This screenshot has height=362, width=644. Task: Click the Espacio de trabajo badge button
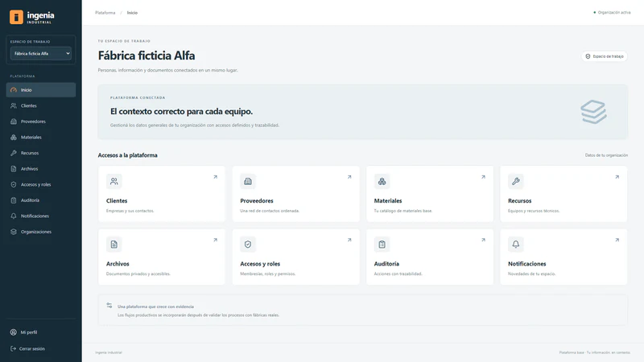(605, 56)
